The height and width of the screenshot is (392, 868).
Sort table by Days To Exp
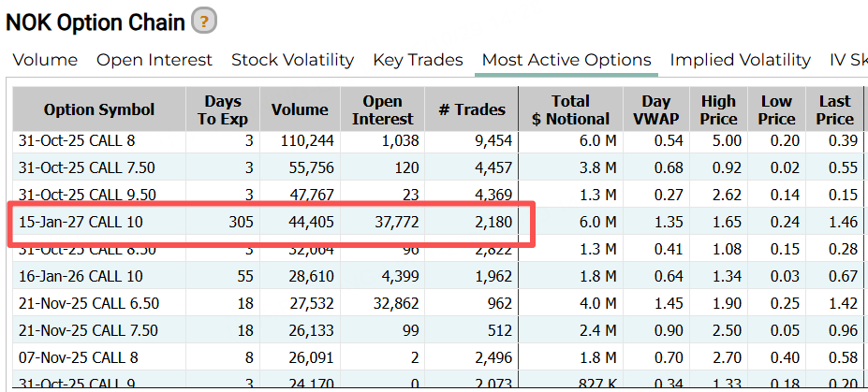(222, 109)
